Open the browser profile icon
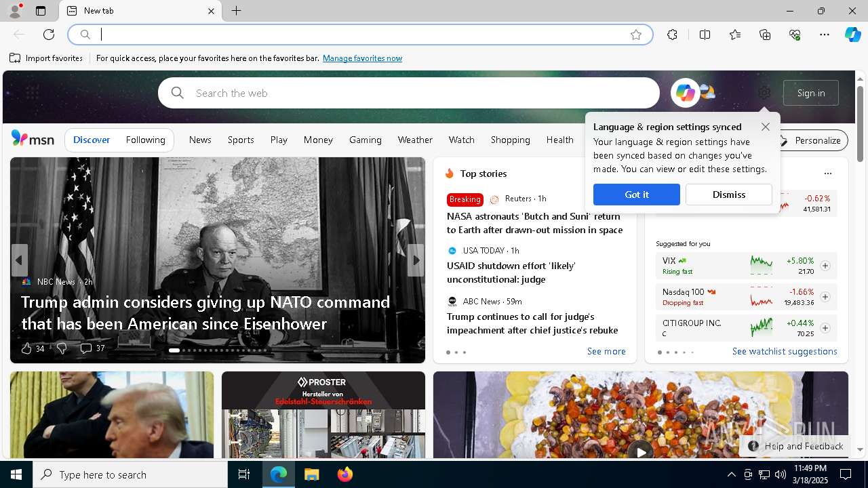This screenshot has width=868, height=488. point(14,11)
